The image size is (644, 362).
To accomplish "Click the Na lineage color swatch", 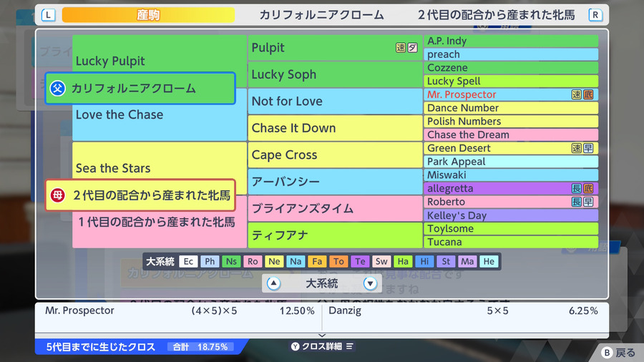I will (296, 261).
